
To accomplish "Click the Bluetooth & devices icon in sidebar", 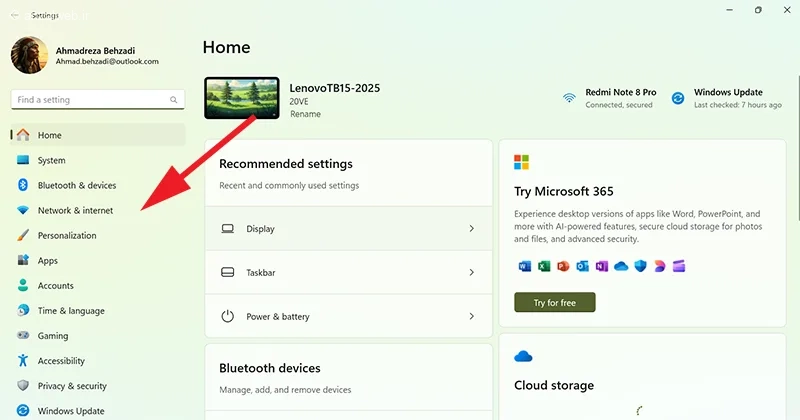I will 23,185.
